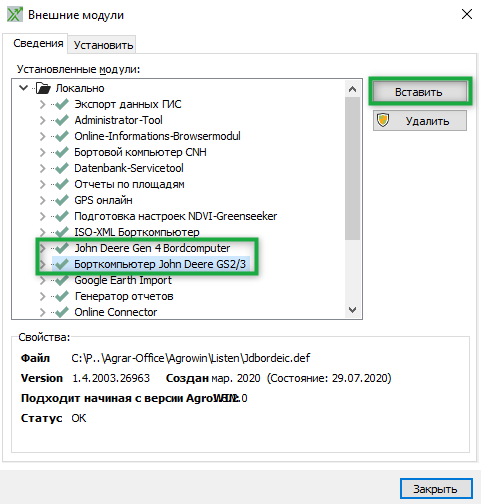Expand the Online Connector module
Viewport: 481px width, 504px height.
(x=42, y=312)
